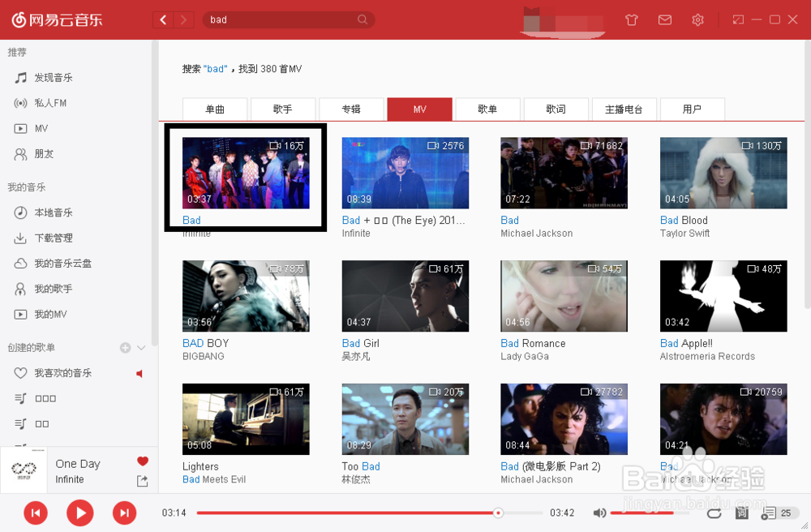Show lyrics with the 词 button
Viewport: 811px width, 532px height.
(742, 513)
